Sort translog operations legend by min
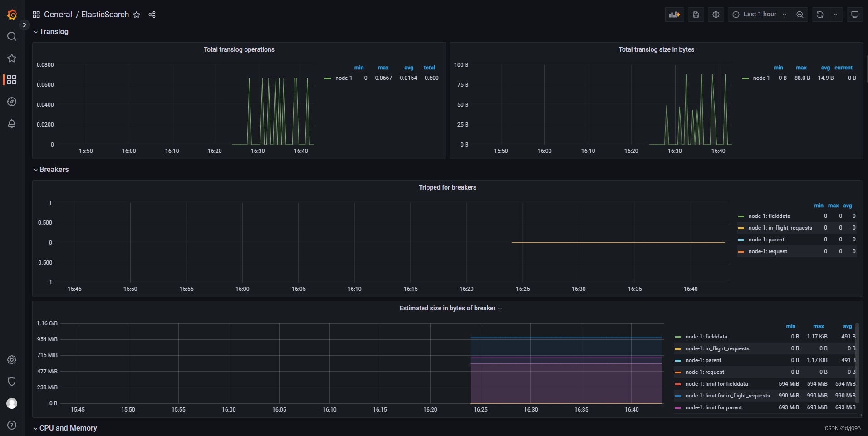This screenshot has height=436, width=868. (359, 68)
